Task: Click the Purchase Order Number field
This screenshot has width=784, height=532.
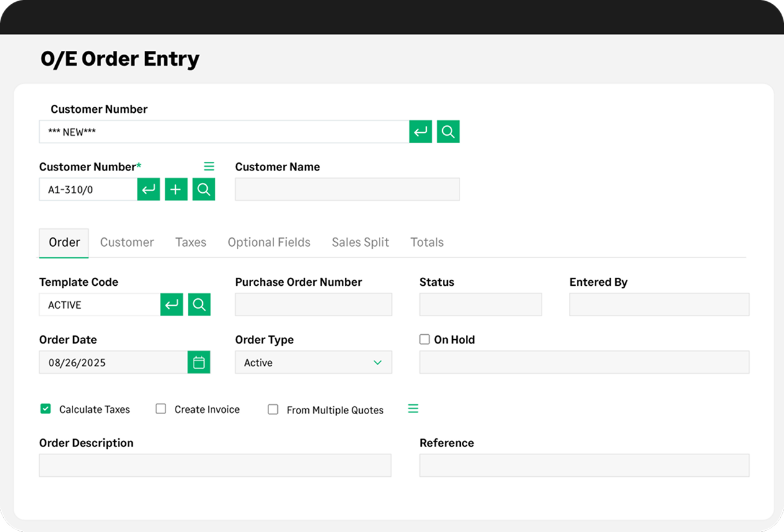Action: tap(313, 304)
